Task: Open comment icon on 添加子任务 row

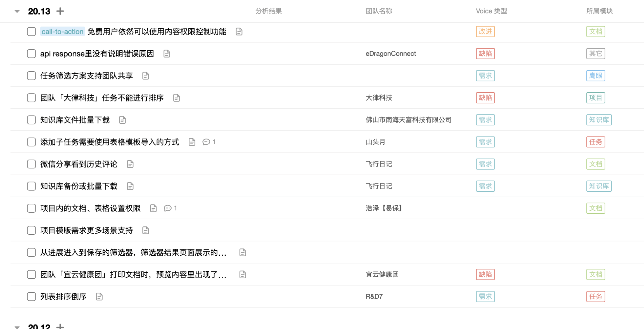Action: pyautogui.click(x=206, y=142)
